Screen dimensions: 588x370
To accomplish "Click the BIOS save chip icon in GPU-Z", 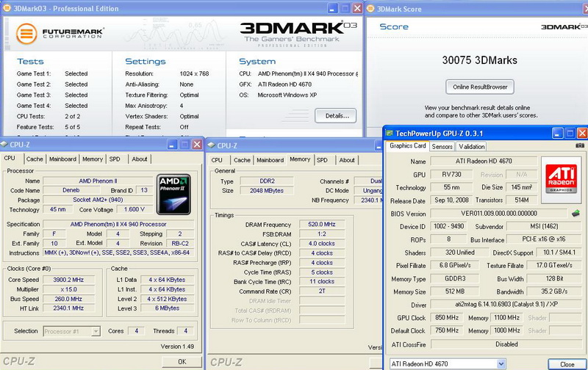I will pos(576,214).
